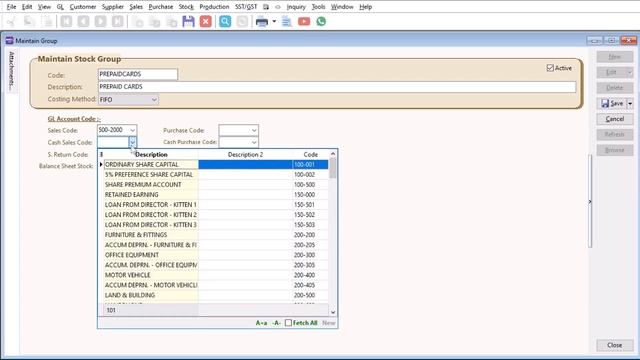
Task: Click the Save button
Action: 612,104
